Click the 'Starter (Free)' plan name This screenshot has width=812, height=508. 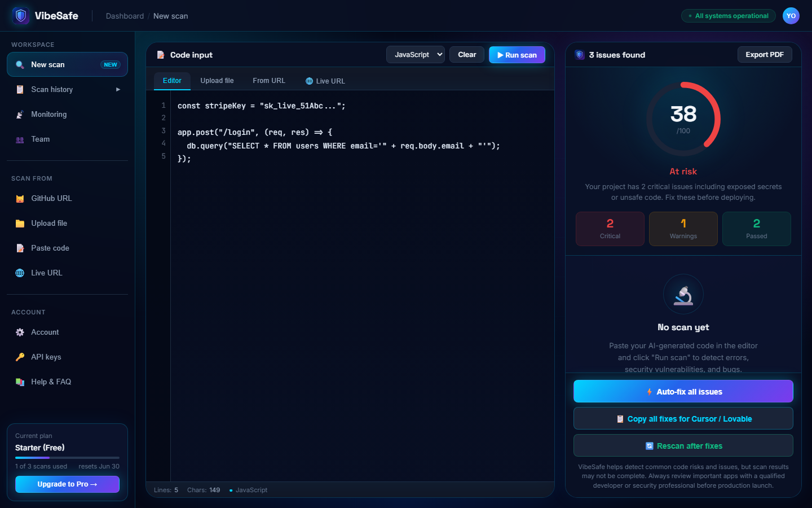(x=40, y=448)
